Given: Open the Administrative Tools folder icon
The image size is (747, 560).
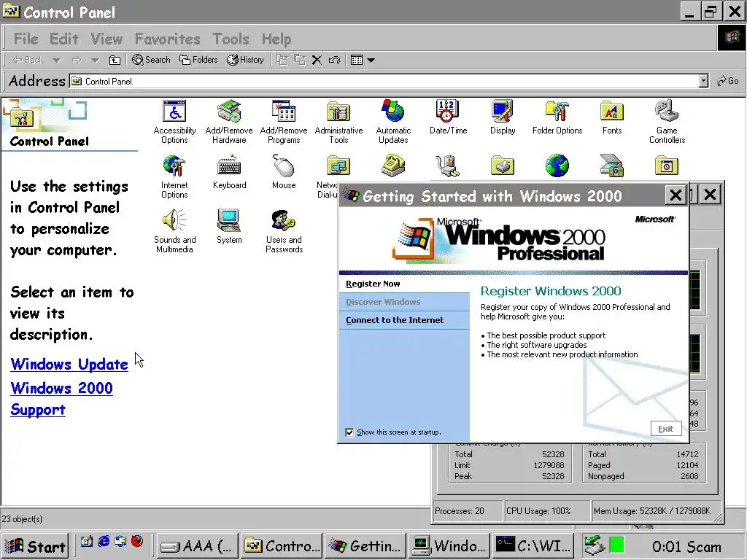Looking at the screenshot, I should coord(338,122).
